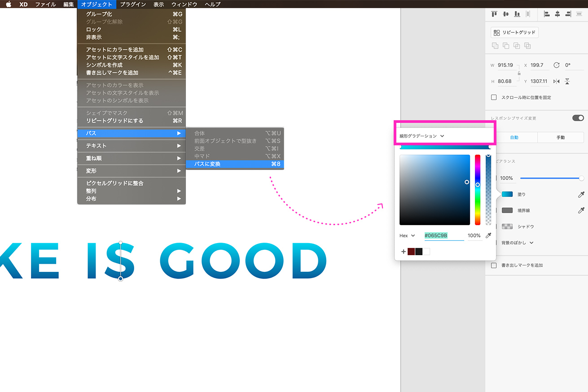Click the boolean Subtract icon
The height and width of the screenshot is (392, 588).
click(x=506, y=46)
